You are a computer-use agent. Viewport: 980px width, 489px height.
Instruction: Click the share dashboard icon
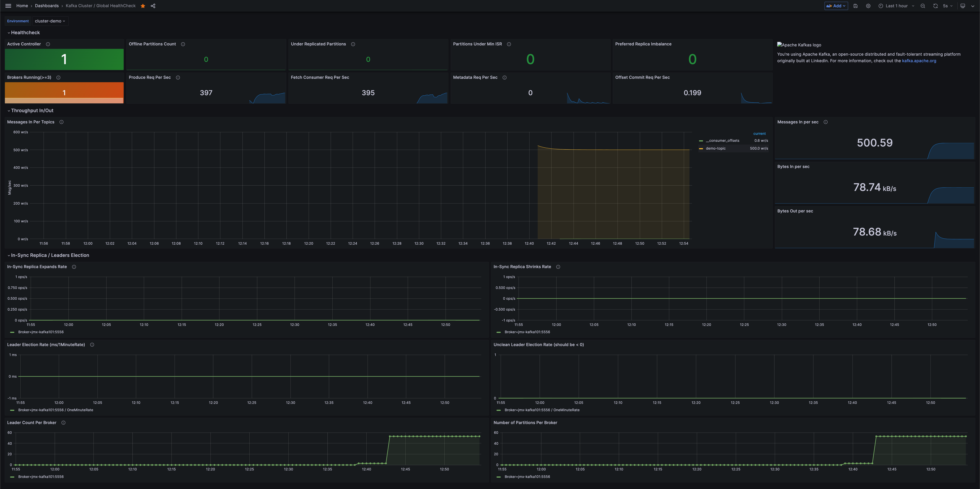153,6
